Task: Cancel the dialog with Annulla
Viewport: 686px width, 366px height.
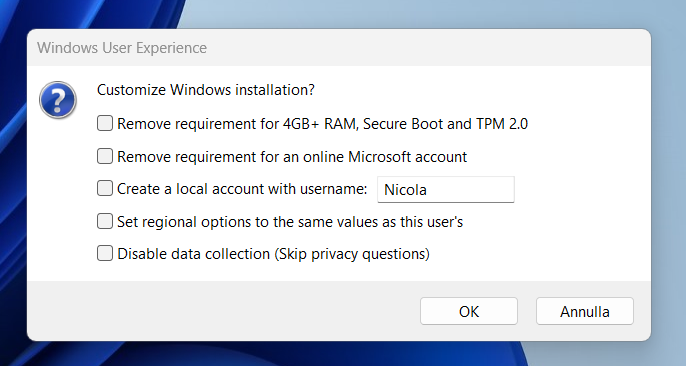Action: (x=584, y=311)
